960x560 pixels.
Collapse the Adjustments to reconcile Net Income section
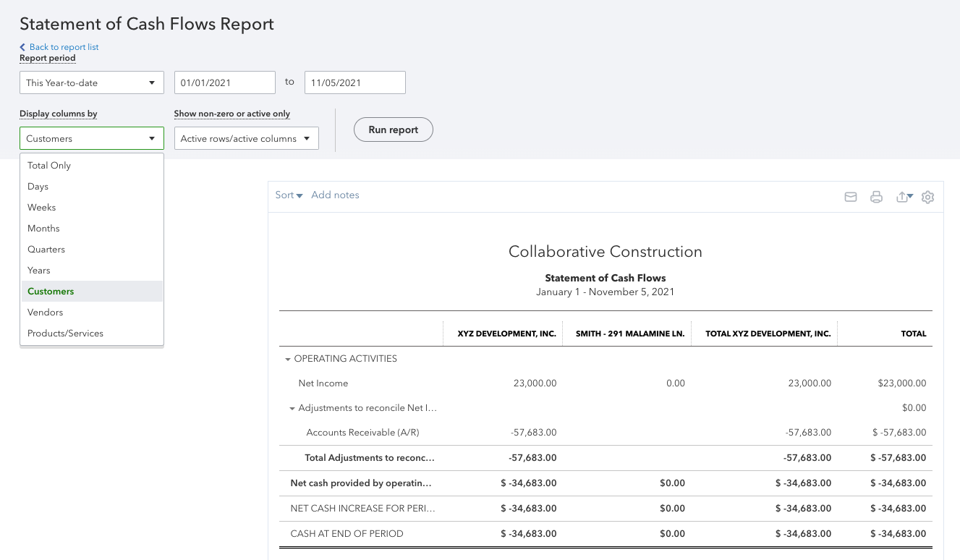[294, 407]
